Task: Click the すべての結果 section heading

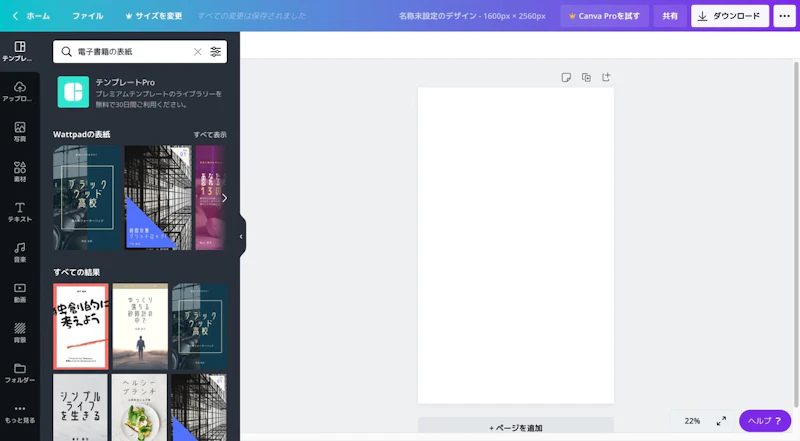Action: (77, 273)
